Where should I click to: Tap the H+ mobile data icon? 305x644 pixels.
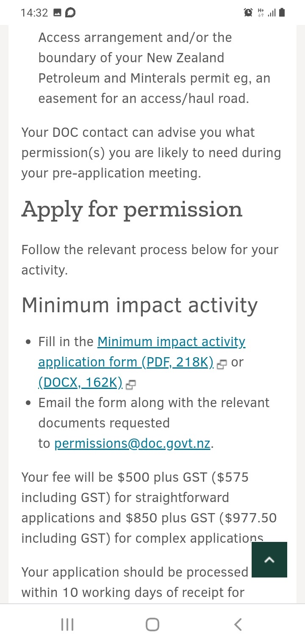[261, 13]
